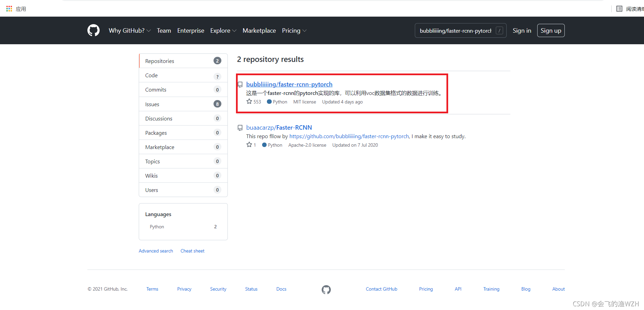
Task: Open Training in the footer
Action: pyautogui.click(x=491, y=289)
